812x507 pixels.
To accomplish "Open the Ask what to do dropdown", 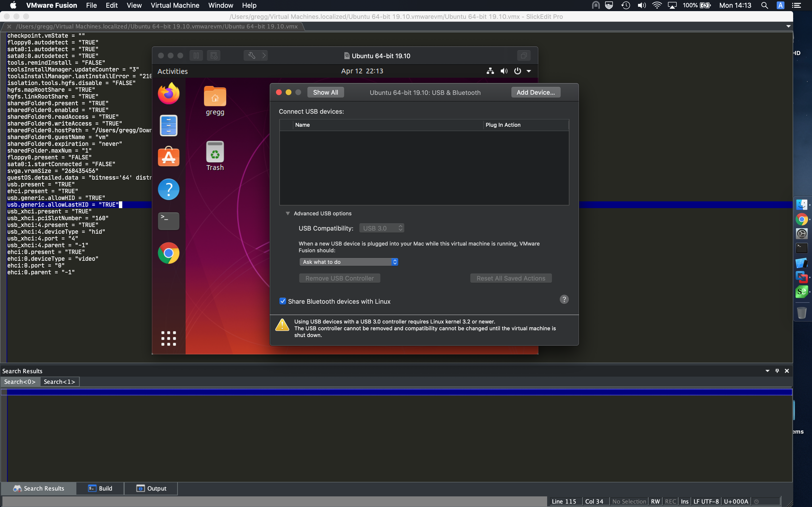I will tap(349, 262).
